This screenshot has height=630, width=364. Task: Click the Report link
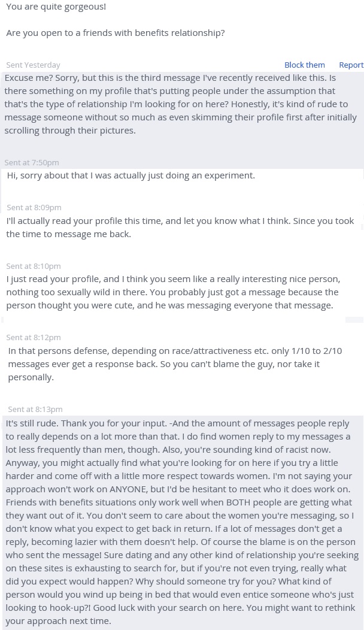pyautogui.click(x=351, y=65)
